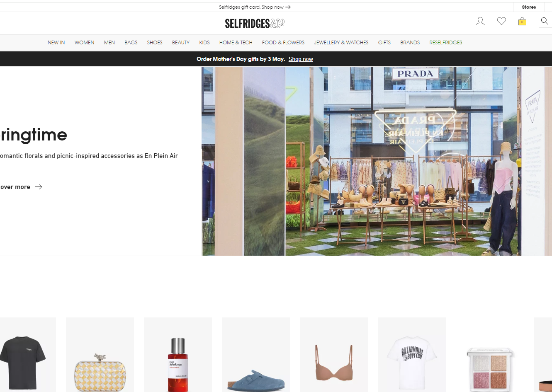Image resolution: width=552 pixels, height=392 pixels.
Task: Open the SHOES menu
Action: (x=155, y=43)
